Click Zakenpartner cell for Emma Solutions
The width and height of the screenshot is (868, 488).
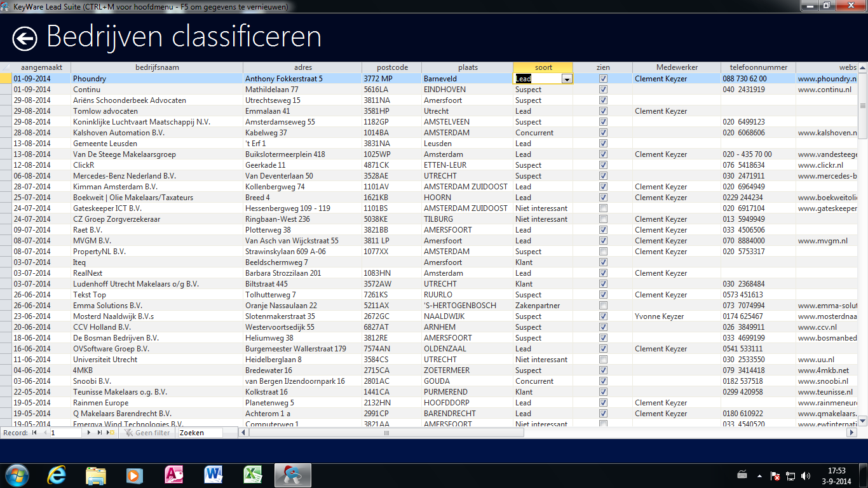(543, 306)
